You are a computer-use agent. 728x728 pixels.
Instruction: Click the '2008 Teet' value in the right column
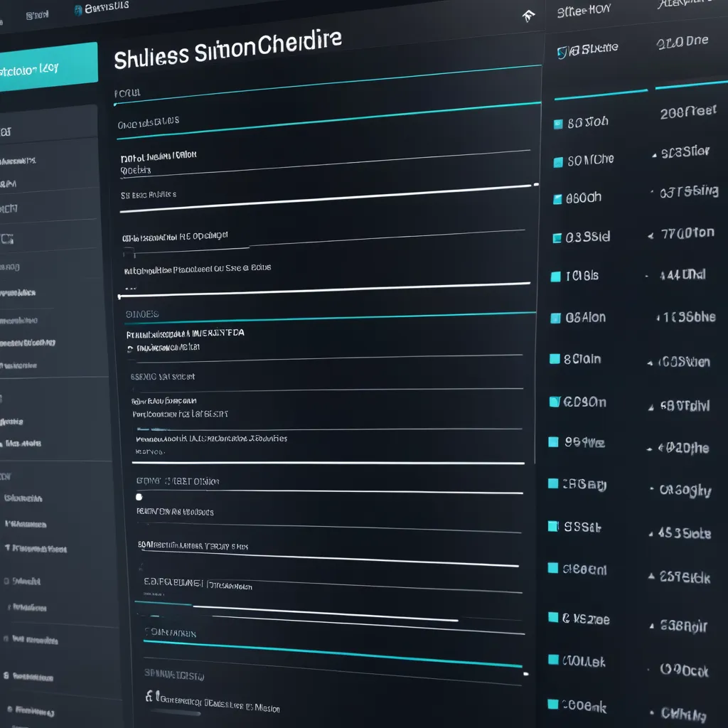point(687,112)
